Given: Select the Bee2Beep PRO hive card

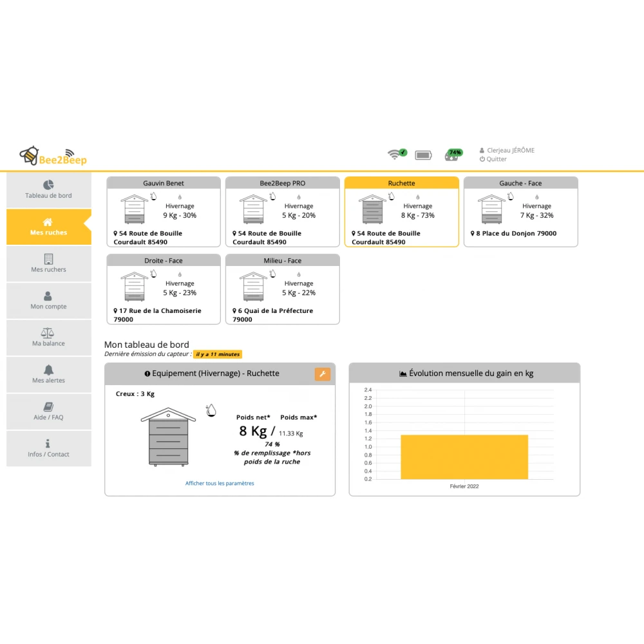Looking at the screenshot, I should (282, 213).
